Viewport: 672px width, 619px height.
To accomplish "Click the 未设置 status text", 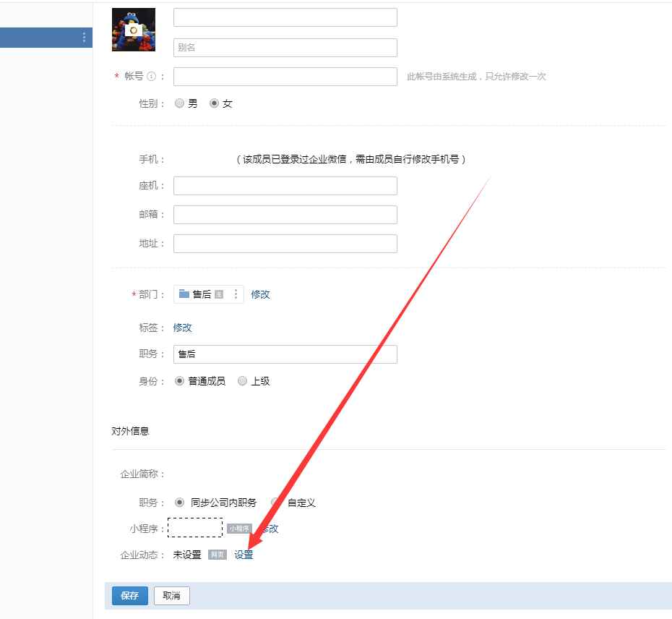I will click(187, 555).
